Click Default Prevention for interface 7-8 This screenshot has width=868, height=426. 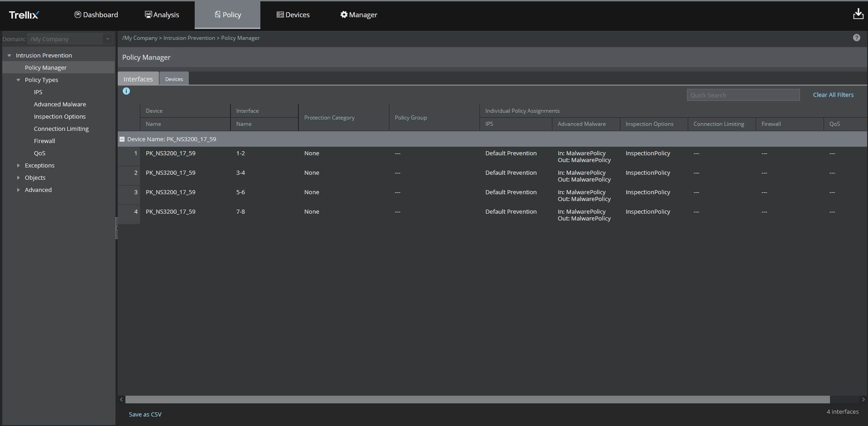point(511,211)
